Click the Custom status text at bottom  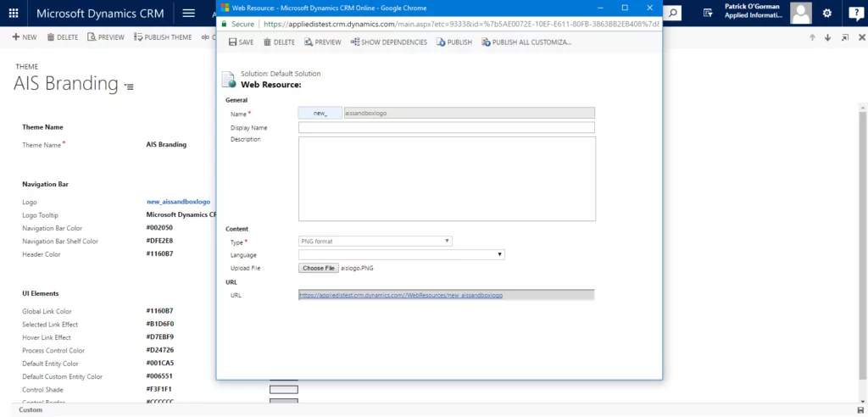point(31,410)
